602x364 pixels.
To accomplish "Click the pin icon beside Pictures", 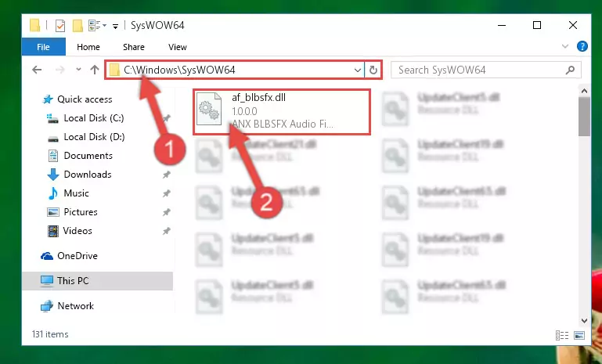I will [166, 212].
